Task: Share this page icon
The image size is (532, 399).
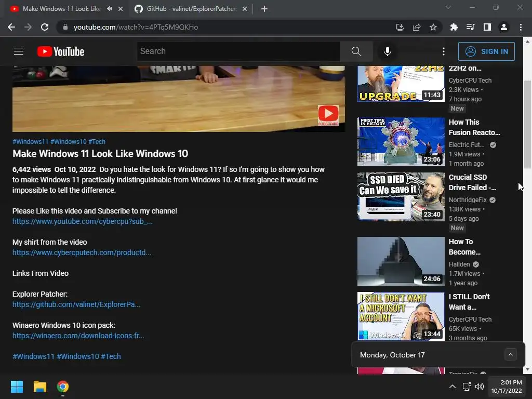Action: (x=417, y=27)
